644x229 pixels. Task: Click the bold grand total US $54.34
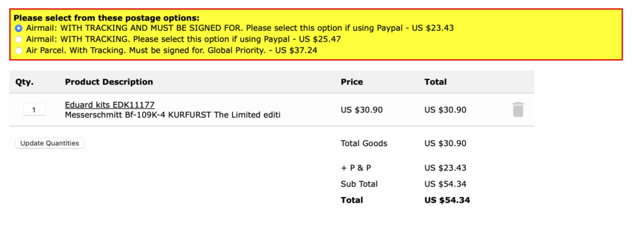pyautogui.click(x=447, y=200)
